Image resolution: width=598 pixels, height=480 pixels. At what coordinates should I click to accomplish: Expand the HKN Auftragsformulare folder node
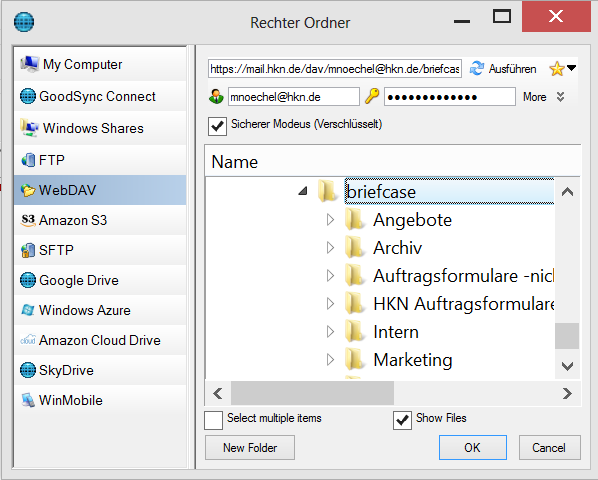point(330,304)
